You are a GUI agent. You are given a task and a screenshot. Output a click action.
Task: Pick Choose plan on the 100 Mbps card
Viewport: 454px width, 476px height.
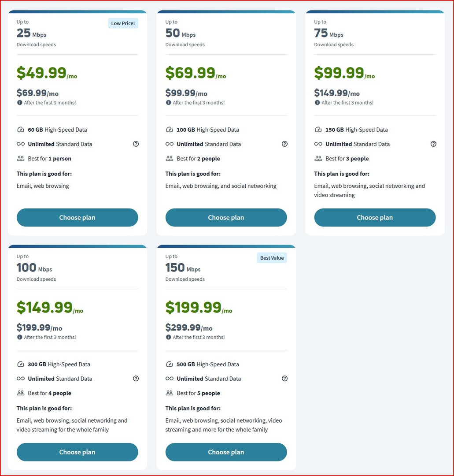(x=78, y=452)
